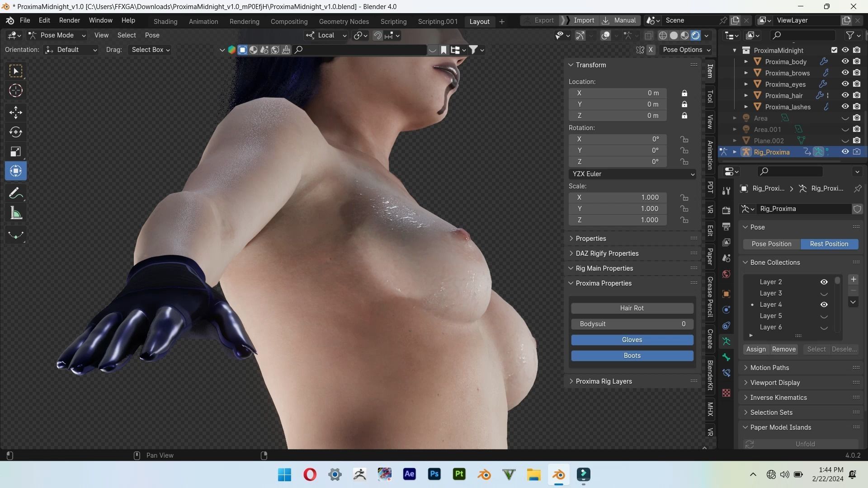868x488 pixels.
Task: Select the Rotate tool in the toolbar
Action: point(16,132)
